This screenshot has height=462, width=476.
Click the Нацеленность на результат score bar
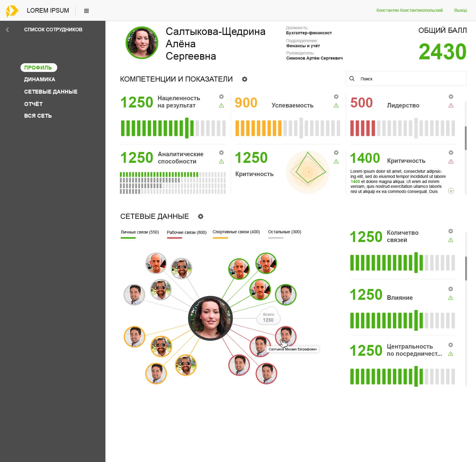click(173, 128)
